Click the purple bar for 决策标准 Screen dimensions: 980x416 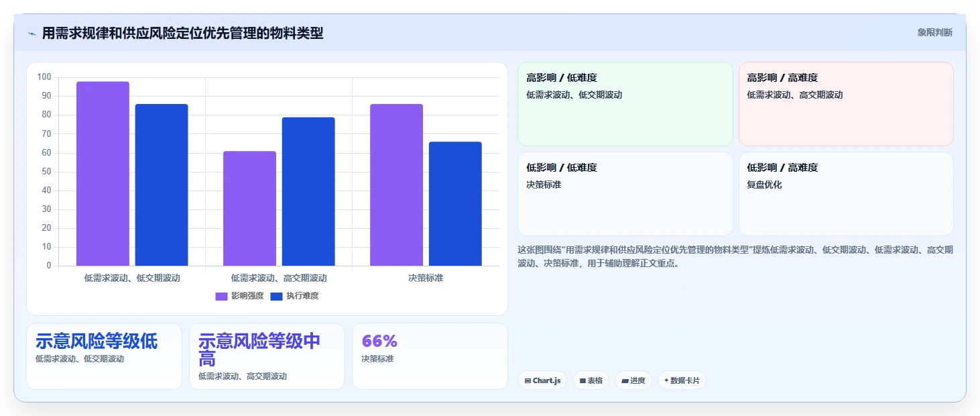click(x=397, y=185)
